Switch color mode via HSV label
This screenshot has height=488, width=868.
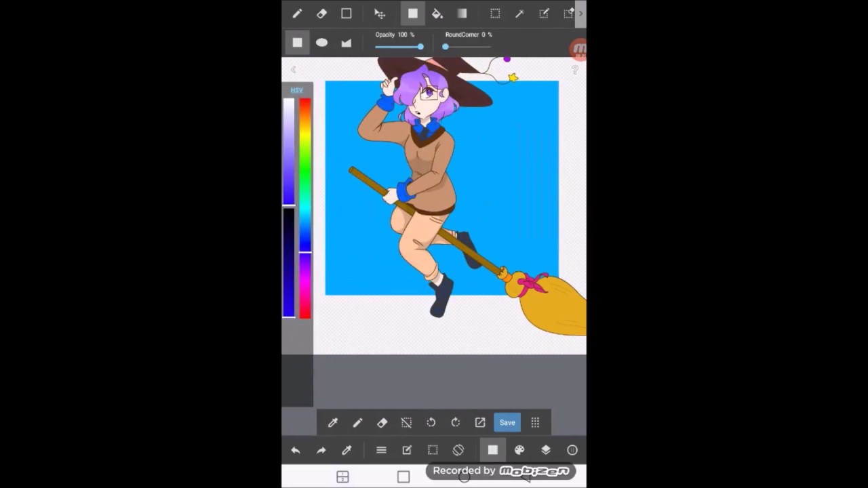(296, 90)
